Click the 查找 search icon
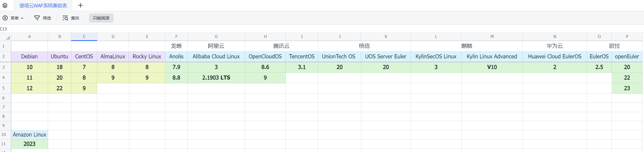The height and width of the screenshot is (152, 644). point(65,18)
